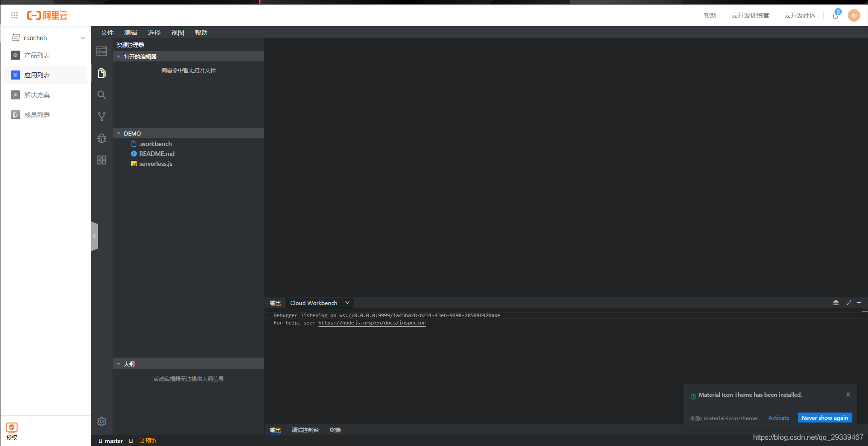Open the app launcher grid icon
The height and width of the screenshot is (446, 868).
click(14, 15)
